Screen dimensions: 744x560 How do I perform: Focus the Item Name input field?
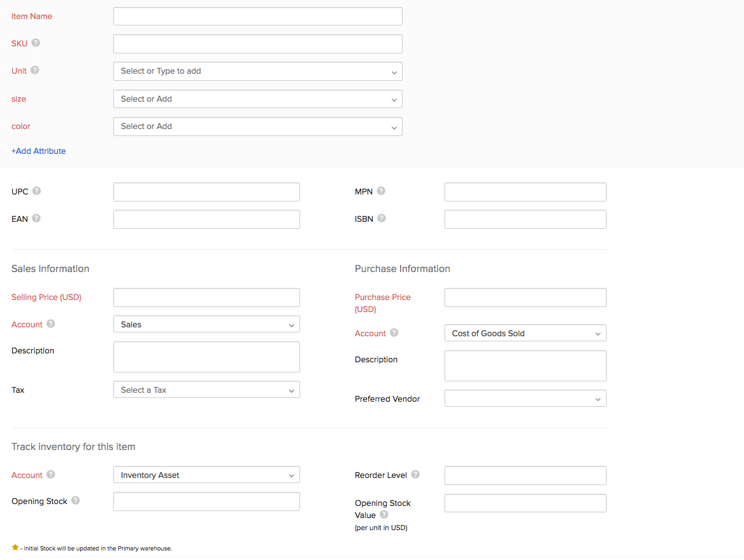257,16
